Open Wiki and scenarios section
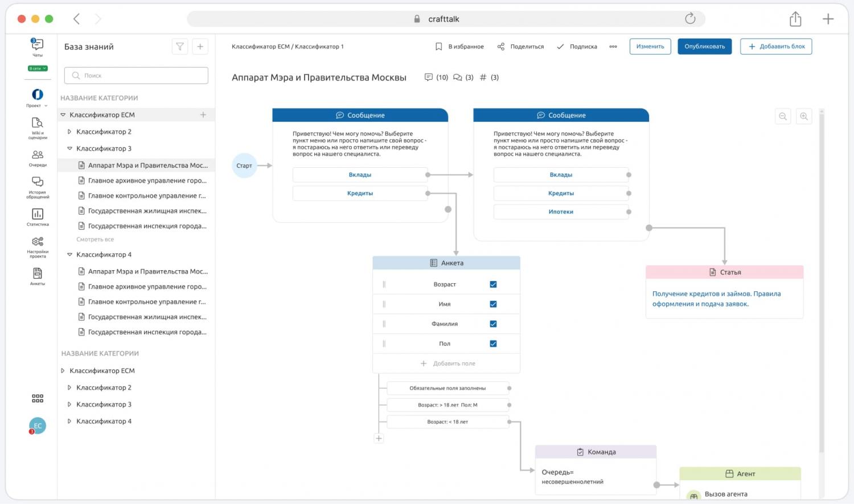 pos(38,124)
